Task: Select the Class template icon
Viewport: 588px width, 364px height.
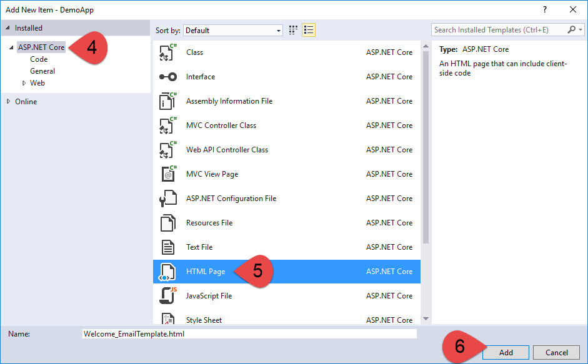Action: point(167,52)
